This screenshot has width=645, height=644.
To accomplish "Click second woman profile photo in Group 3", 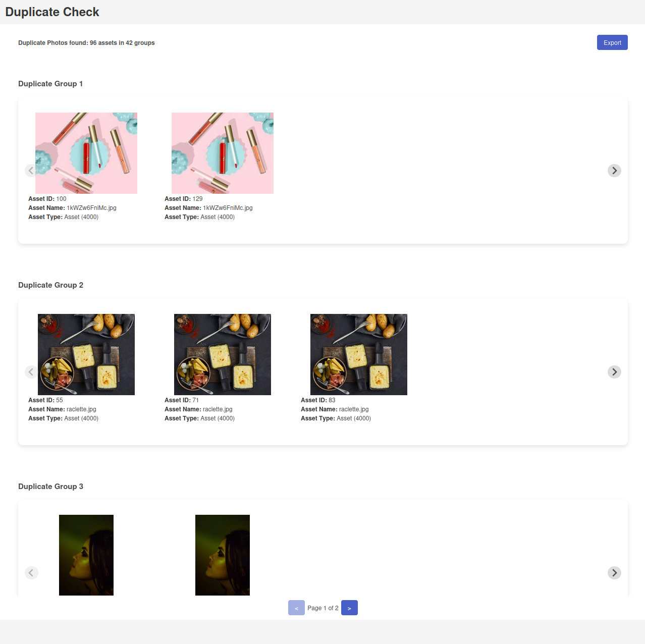I will (223, 555).
